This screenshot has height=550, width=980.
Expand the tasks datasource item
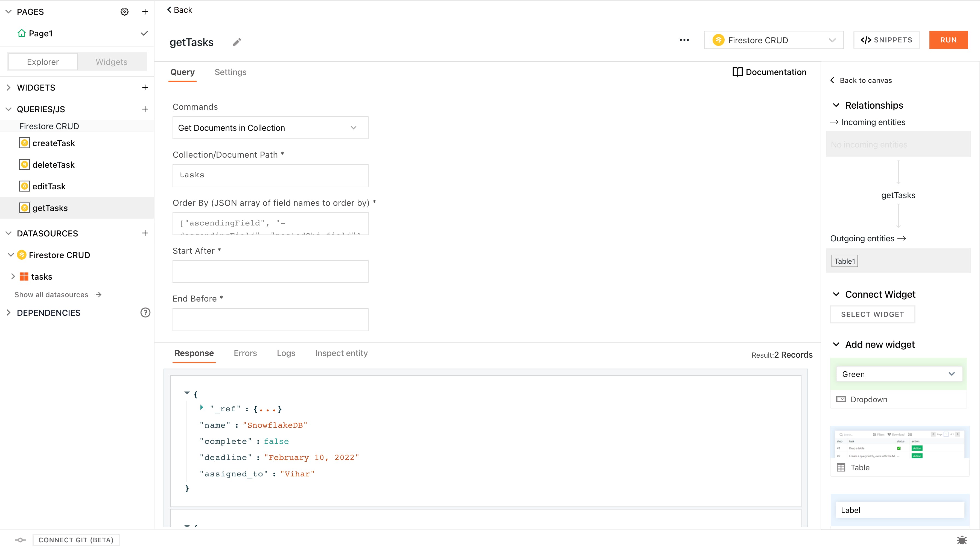(x=13, y=276)
